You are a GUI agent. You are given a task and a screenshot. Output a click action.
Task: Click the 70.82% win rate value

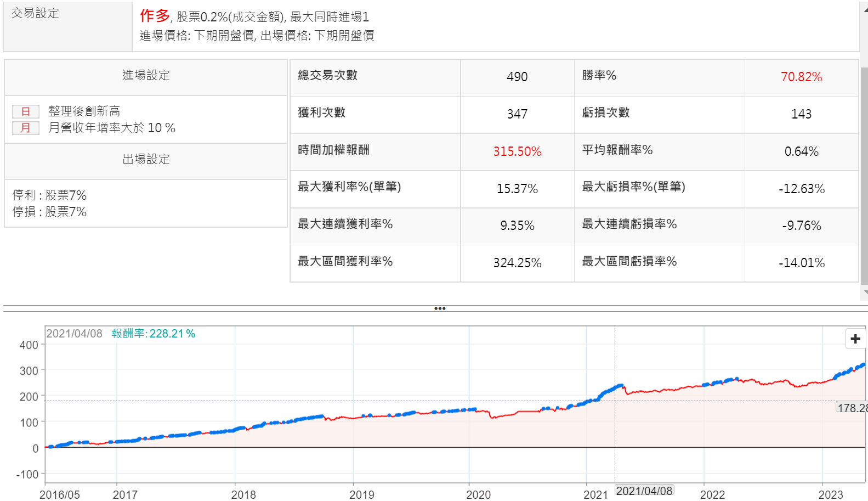pyautogui.click(x=801, y=77)
